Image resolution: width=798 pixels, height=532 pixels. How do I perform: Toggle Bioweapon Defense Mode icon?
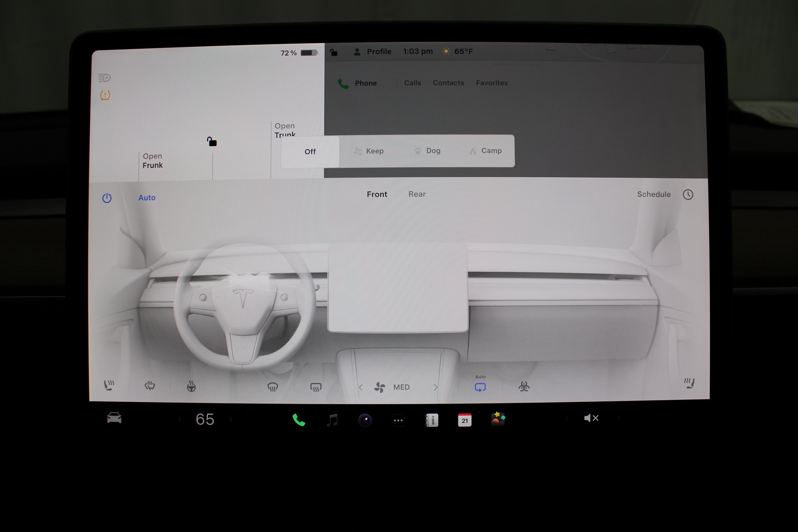pyautogui.click(x=524, y=387)
